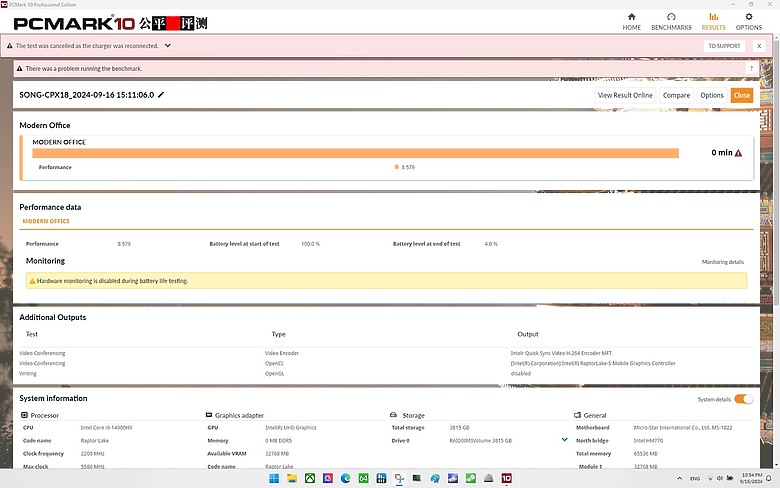Open the taskbar clock and date
780x488 pixels.
[x=751, y=479]
